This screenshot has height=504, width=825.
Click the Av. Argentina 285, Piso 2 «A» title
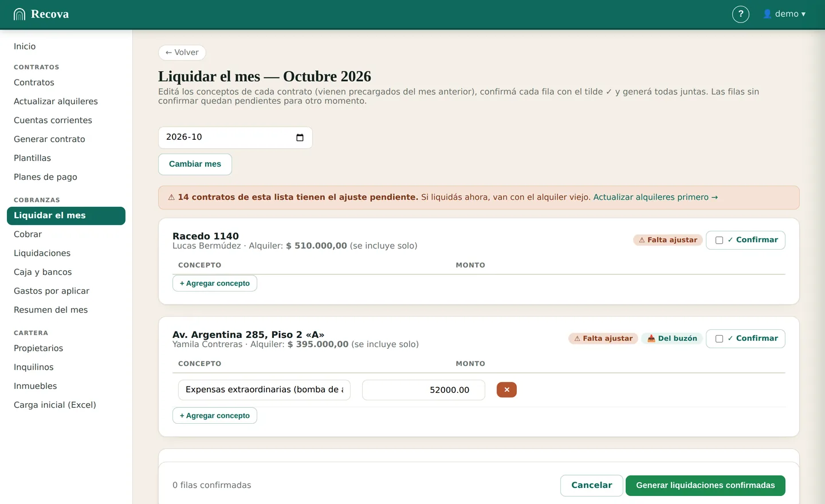pyautogui.click(x=248, y=334)
